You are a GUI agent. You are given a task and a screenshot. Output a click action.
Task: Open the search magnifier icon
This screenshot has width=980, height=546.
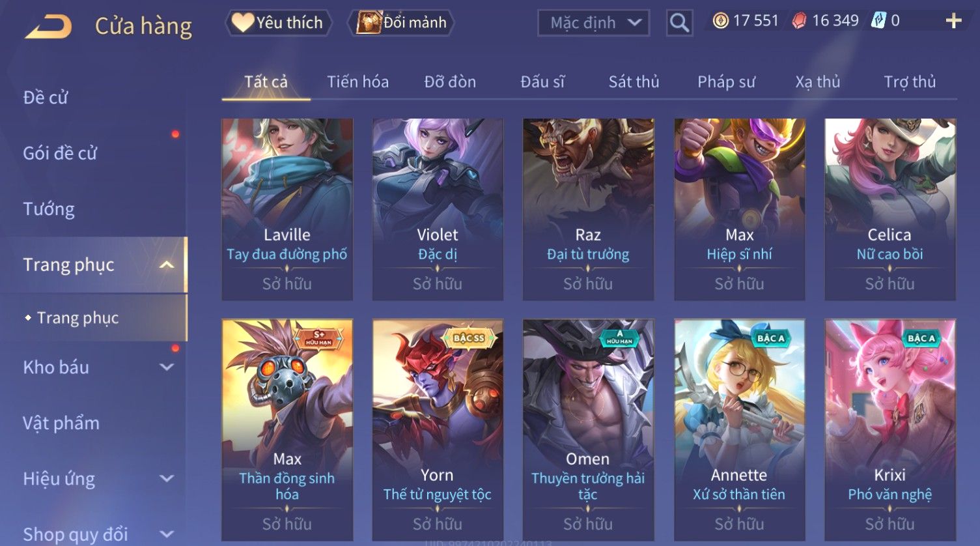point(679,23)
